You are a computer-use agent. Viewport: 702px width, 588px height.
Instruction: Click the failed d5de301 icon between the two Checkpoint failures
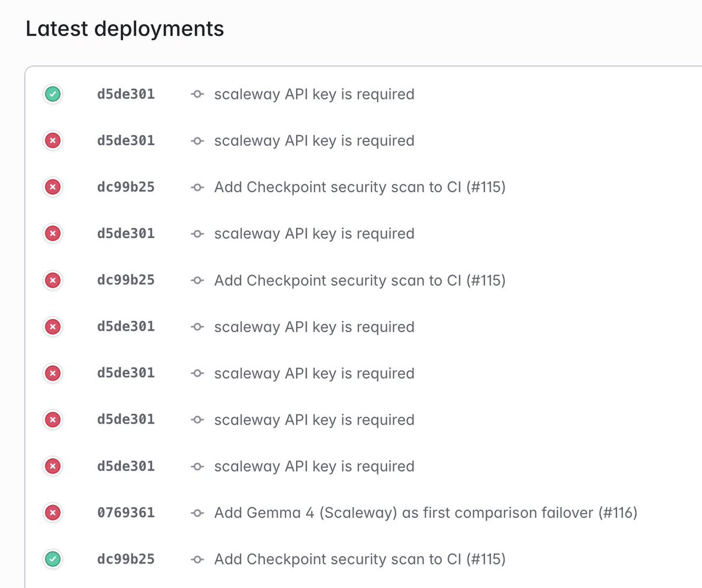[53, 234]
